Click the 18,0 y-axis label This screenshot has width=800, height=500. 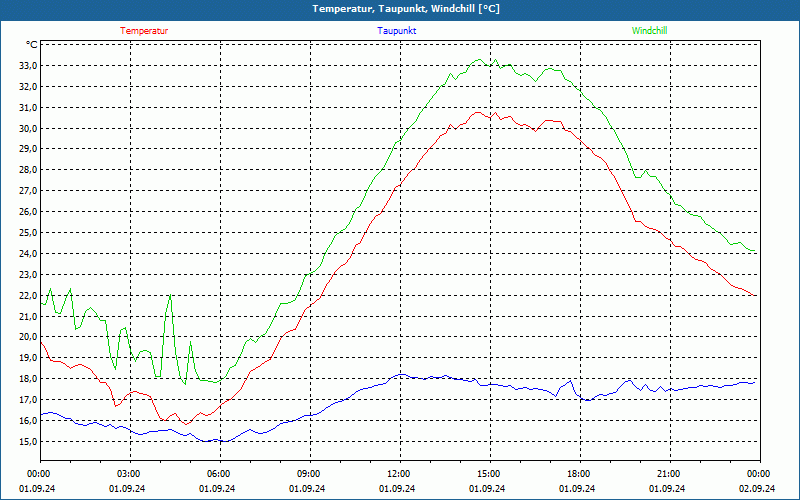click(x=28, y=379)
